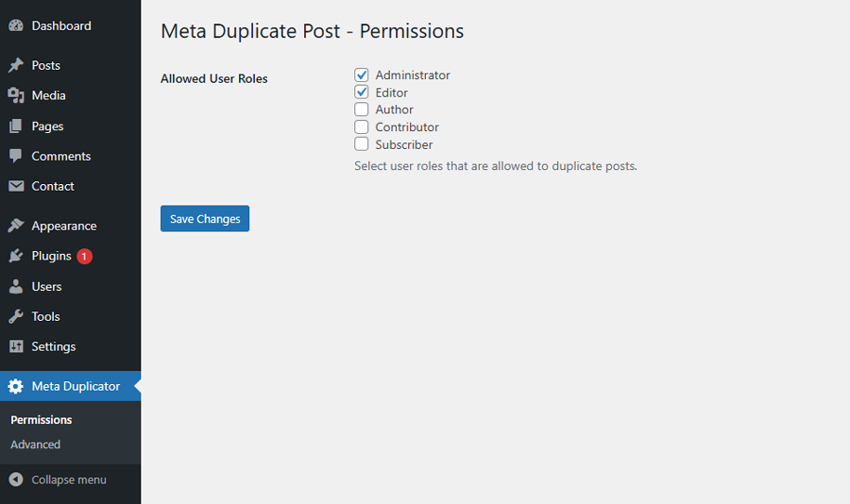The image size is (850, 504).
Task: Click the Meta Duplicator gear icon
Action: click(x=16, y=386)
